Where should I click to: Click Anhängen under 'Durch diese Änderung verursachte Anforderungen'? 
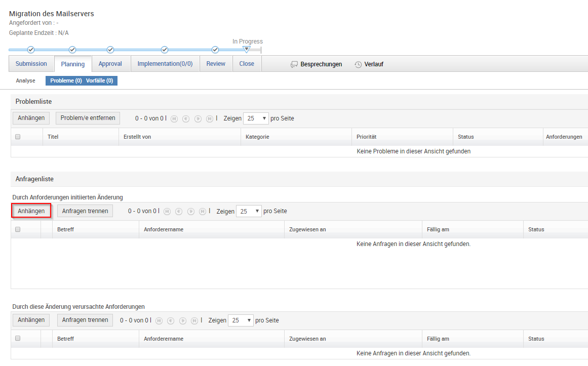[31, 320]
